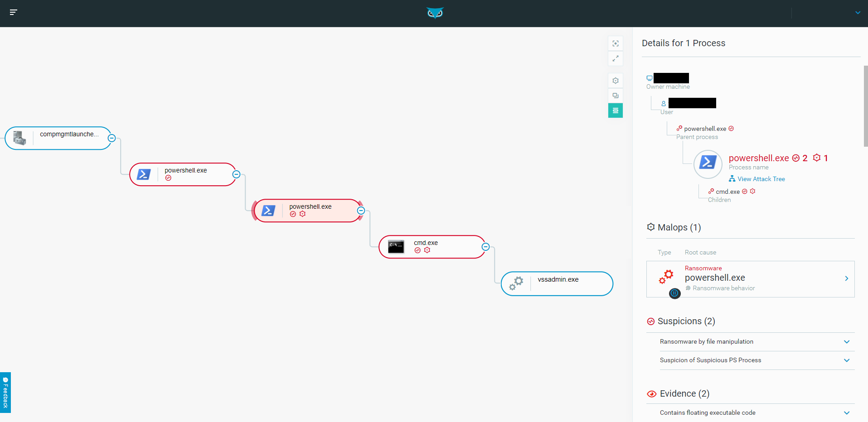868x422 pixels.
Task: Click the expand fullscreen arrows icon
Action: click(615, 58)
